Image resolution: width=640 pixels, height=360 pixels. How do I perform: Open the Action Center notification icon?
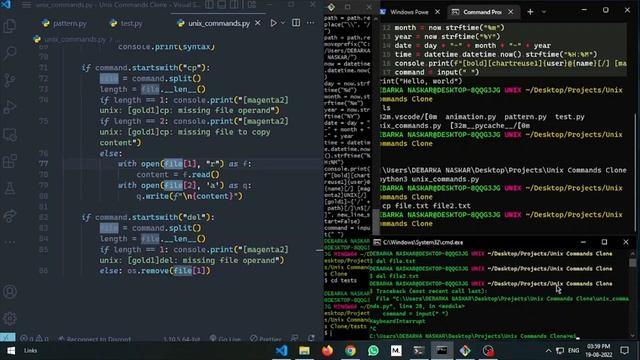tap(624, 351)
